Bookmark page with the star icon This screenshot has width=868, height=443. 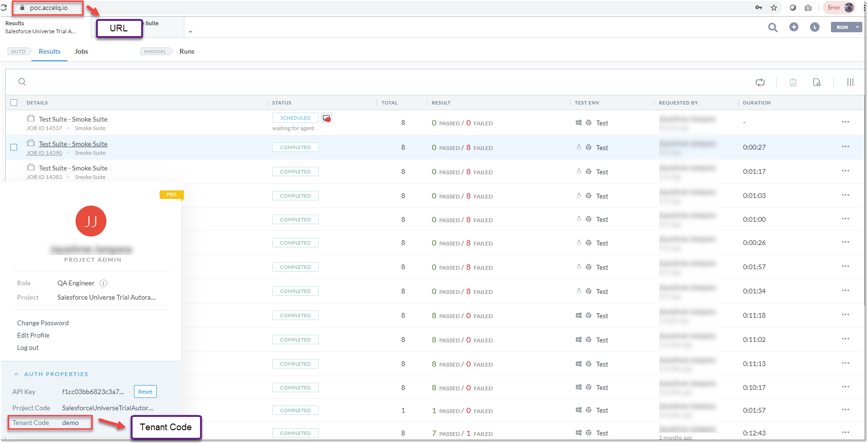773,8
